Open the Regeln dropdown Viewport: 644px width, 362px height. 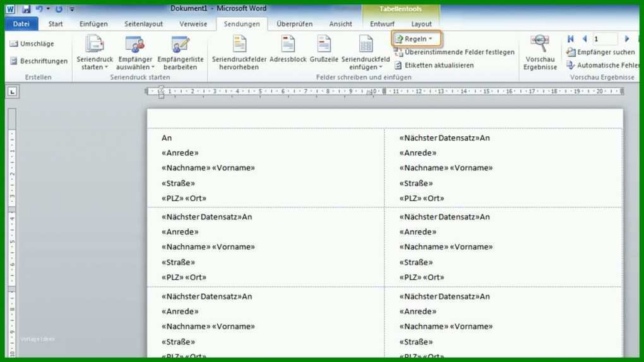(415, 39)
